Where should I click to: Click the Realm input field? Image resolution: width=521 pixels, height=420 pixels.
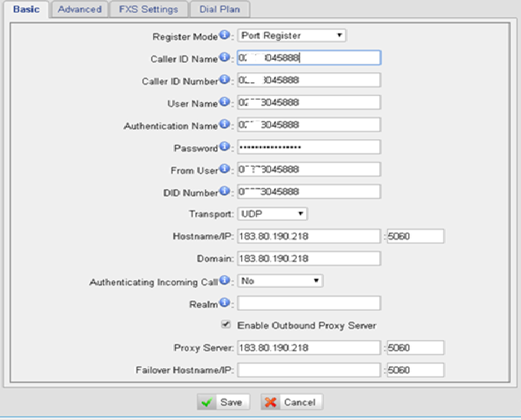pyautogui.click(x=308, y=303)
